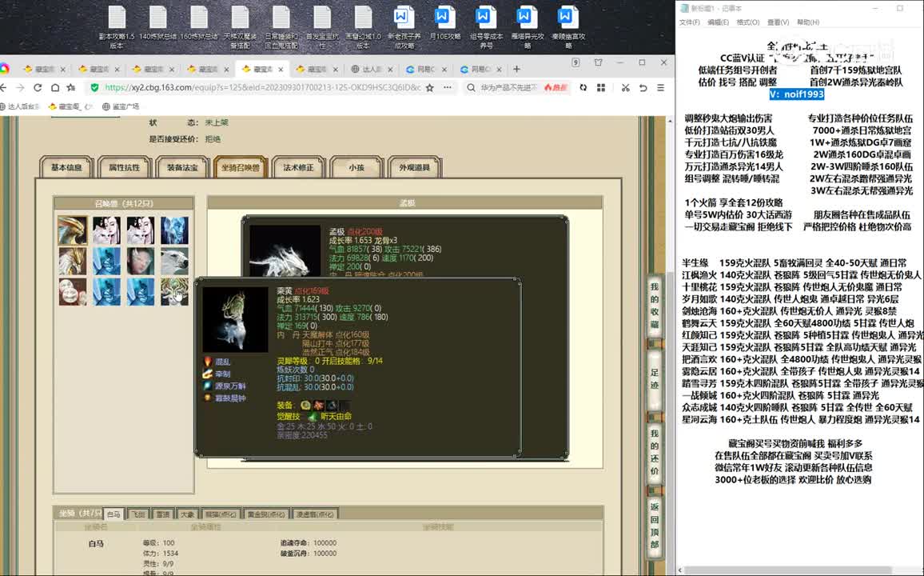Viewport: 924px width, 576px height.
Task: Click highlighted text V: noif1993 in Notepad
Action: [796, 94]
